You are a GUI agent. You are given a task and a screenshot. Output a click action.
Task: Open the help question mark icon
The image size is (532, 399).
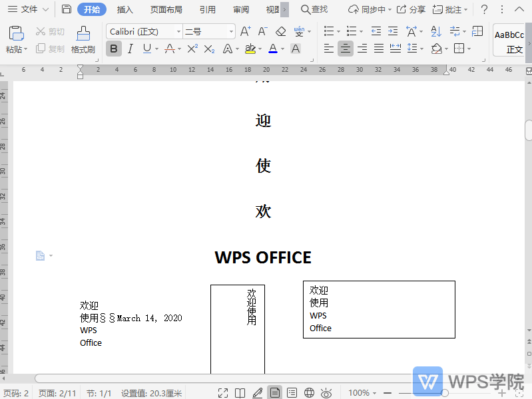[484, 9]
